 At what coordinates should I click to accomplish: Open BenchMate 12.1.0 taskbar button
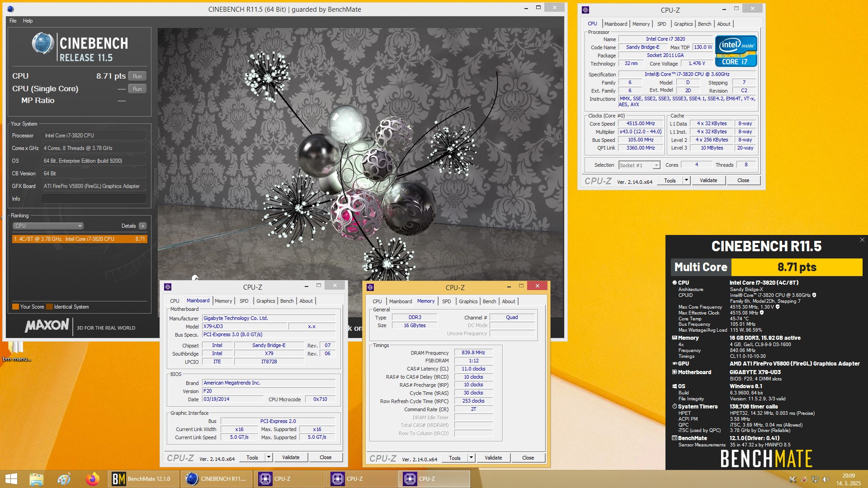point(144,479)
